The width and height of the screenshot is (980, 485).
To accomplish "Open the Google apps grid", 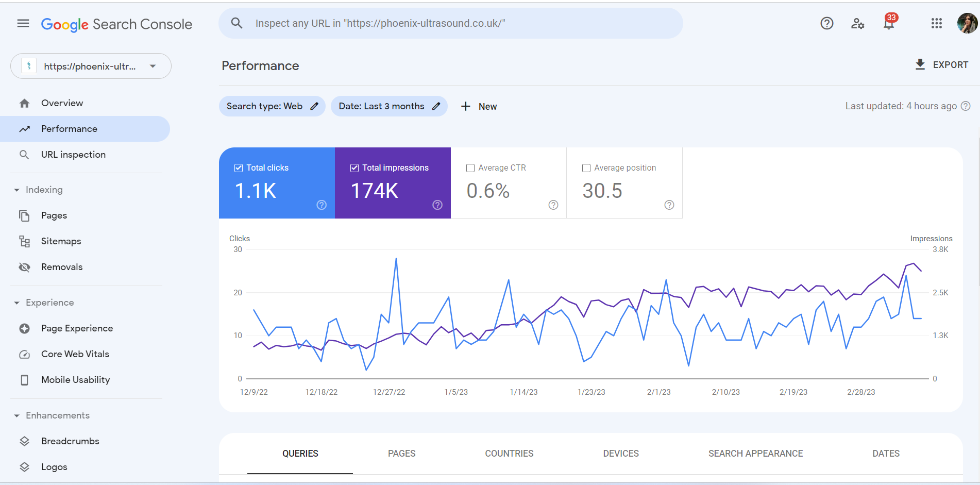I will [x=937, y=23].
